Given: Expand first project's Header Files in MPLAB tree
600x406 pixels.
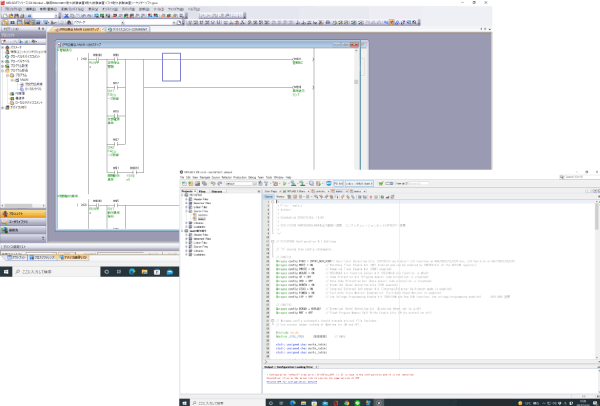Looking at the screenshot, I should pyautogui.click(x=186, y=199).
